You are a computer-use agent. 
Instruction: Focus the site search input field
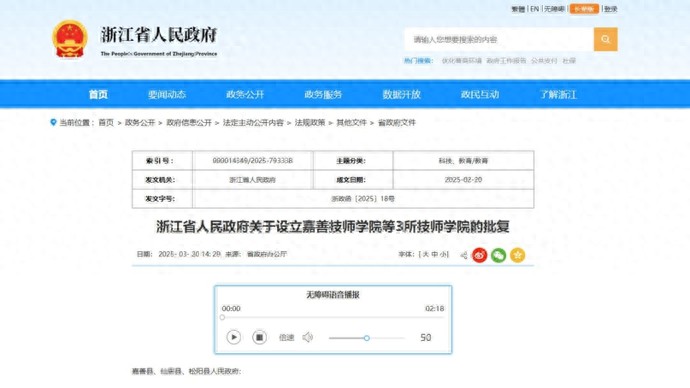[x=499, y=39]
